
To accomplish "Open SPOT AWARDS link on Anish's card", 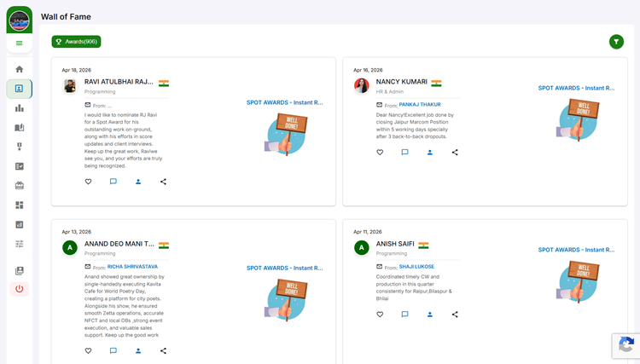I will [576, 250].
